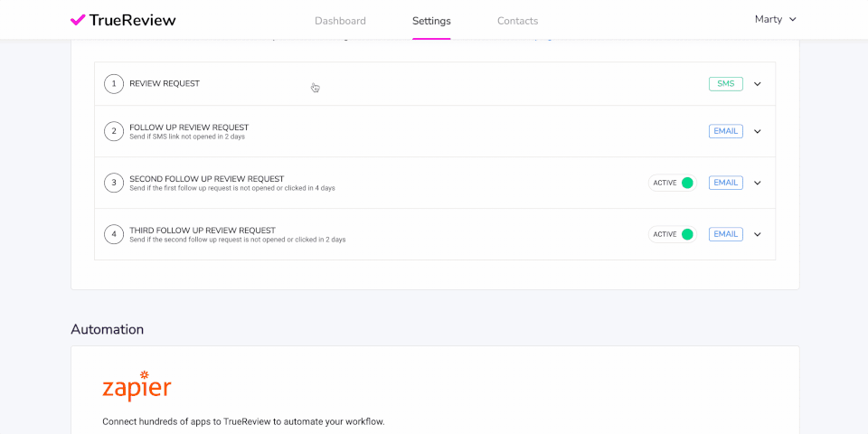
Task: Click the SMS badge on Review Request
Action: pyautogui.click(x=725, y=84)
